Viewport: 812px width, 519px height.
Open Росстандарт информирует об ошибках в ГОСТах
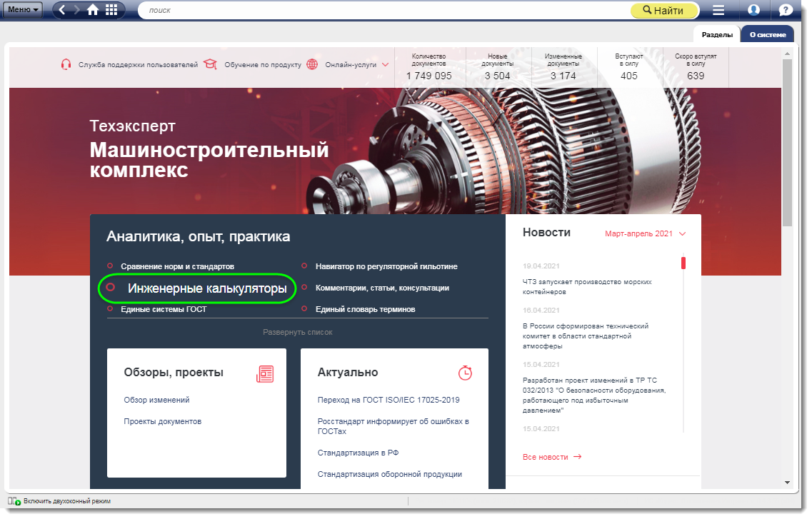[393, 426]
